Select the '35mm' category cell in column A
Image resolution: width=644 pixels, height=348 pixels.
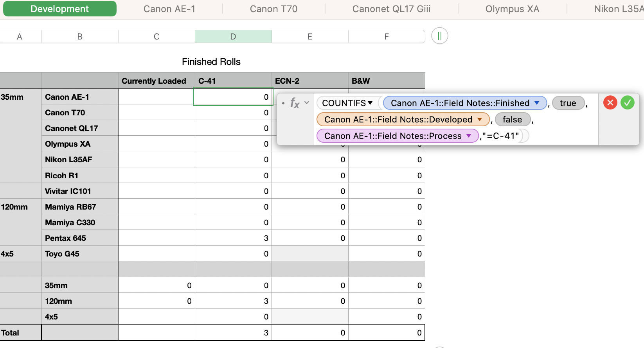(21, 97)
